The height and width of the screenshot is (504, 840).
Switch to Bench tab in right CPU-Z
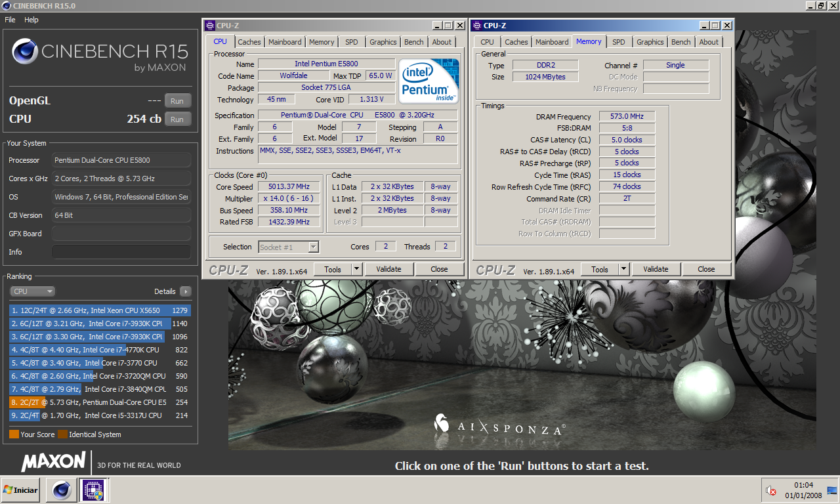point(681,42)
